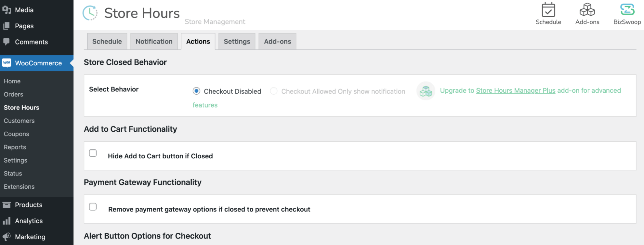Open Products using its archive icon
644x245 pixels.
tap(6, 205)
